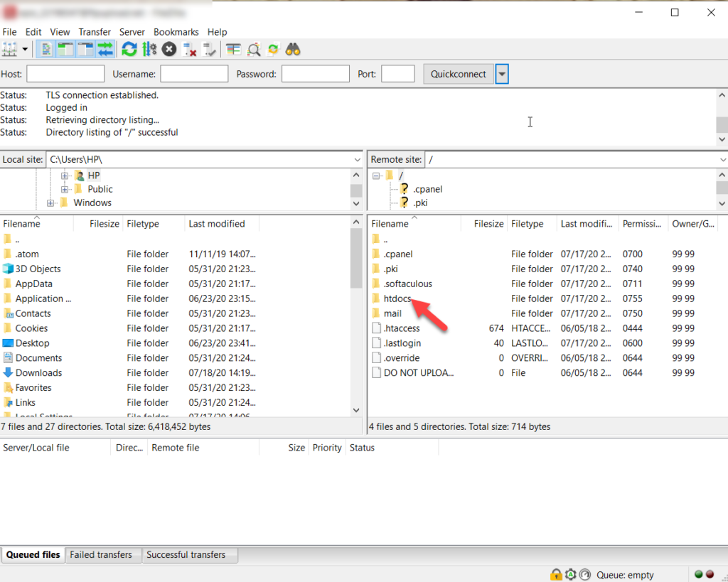Image resolution: width=728 pixels, height=582 pixels.
Task: Click the local file list scrollbar
Action: click(356, 259)
